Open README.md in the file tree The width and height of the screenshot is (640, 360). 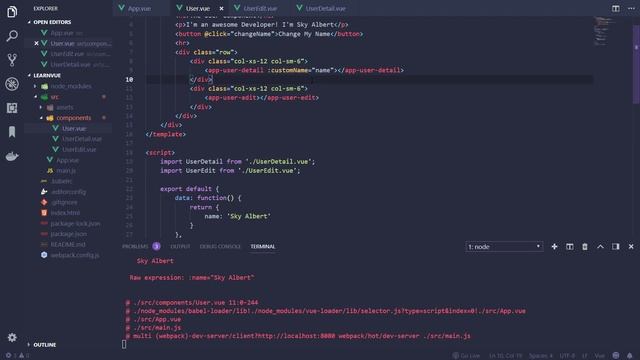point(68,244)
